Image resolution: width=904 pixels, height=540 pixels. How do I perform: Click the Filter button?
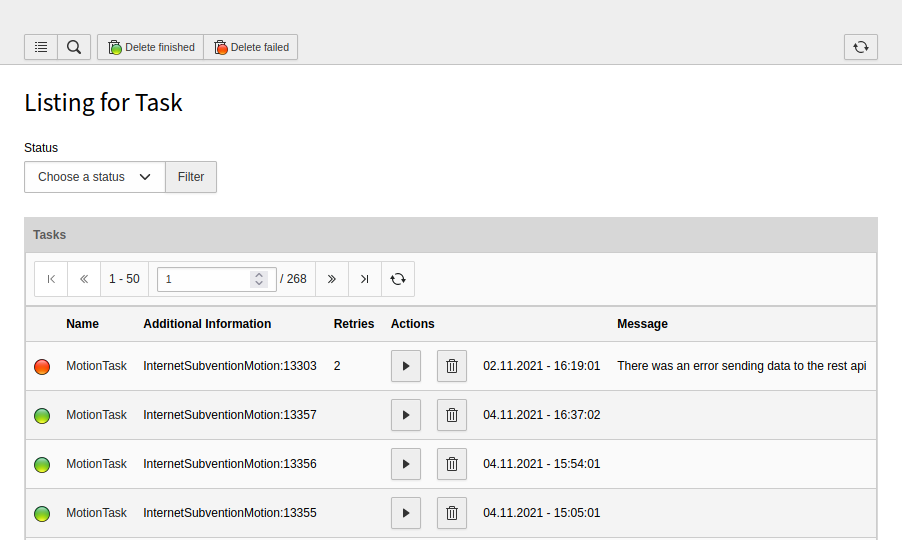pyautogui.click(x=191, y=177)
